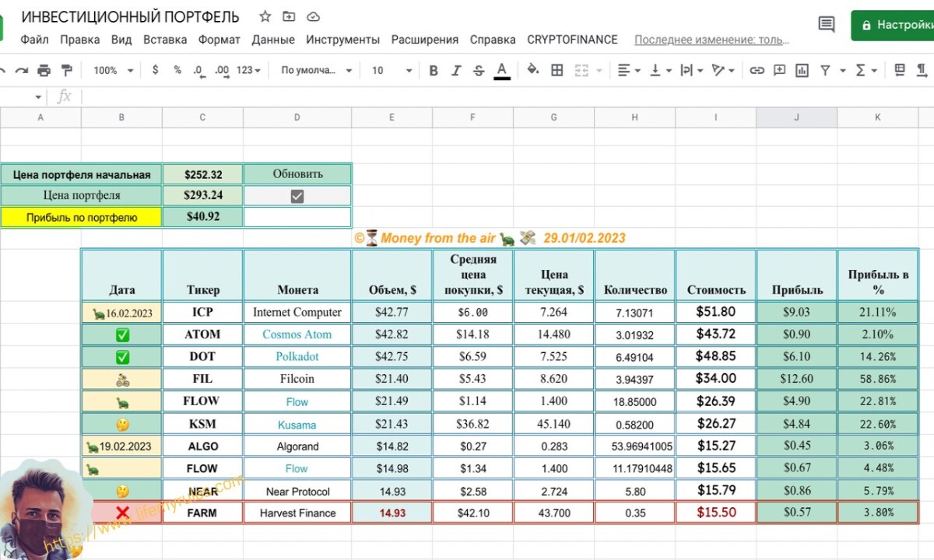
Task: Select the $40.92 profit cell
Action: [202, 217]
